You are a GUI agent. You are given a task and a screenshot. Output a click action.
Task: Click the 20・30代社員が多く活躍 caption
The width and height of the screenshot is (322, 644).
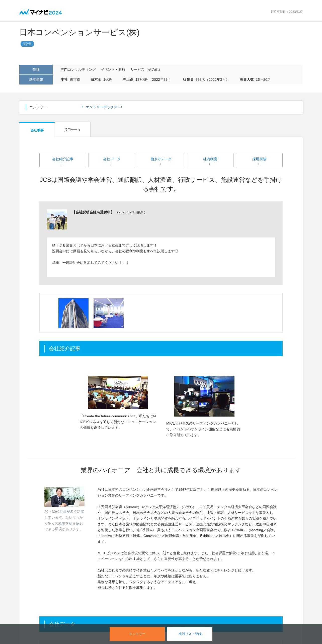64,520
